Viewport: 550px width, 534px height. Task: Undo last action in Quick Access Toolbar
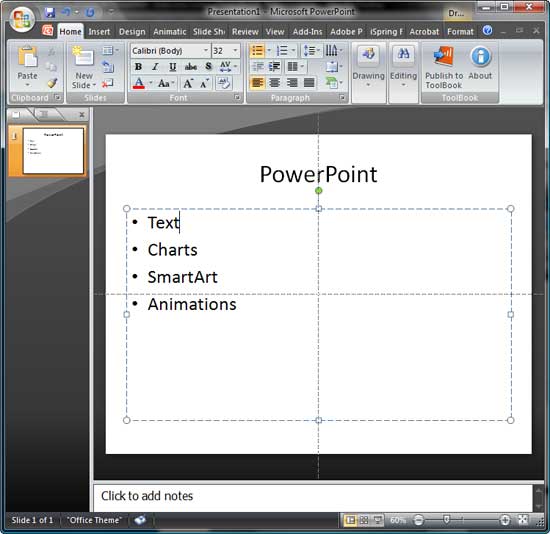point(66,13)
